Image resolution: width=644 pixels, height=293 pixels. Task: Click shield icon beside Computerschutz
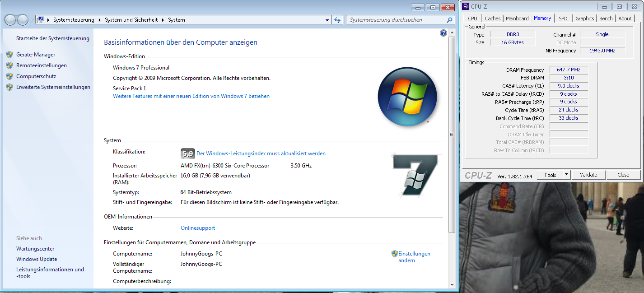(x=9, y=76)
